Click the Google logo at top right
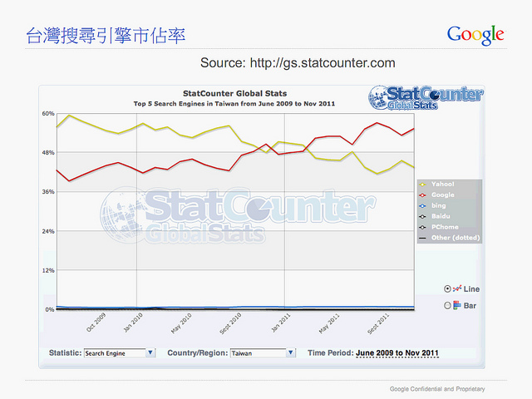The width and height of the screenshot is (532, 399). (475, 35)
